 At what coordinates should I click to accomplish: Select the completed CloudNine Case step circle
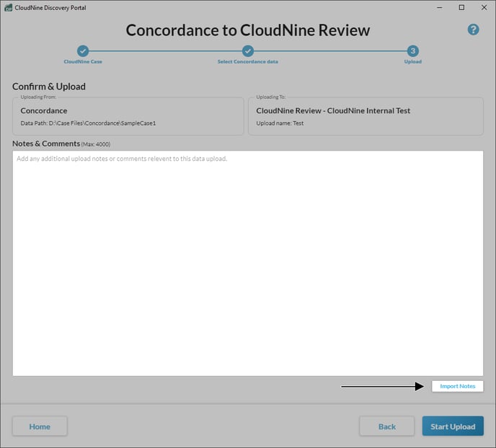[x=83, y=50]
